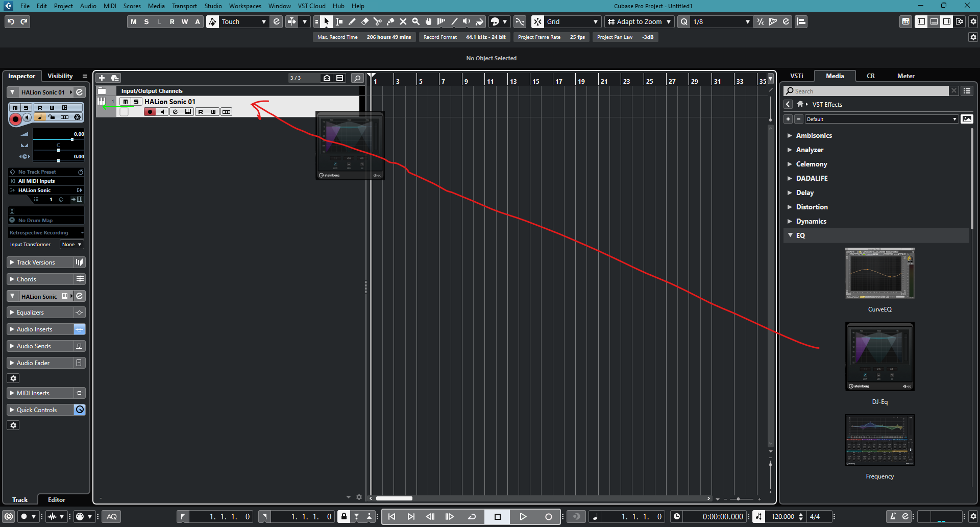The width and height of the screenshot is (980, 527).
Task: Expand the Track Versions inspector section
Action: (x=40, y=262)
